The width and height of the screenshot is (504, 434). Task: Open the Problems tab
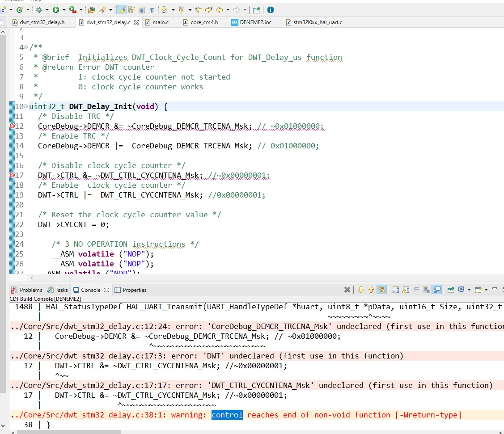point(27,290)
